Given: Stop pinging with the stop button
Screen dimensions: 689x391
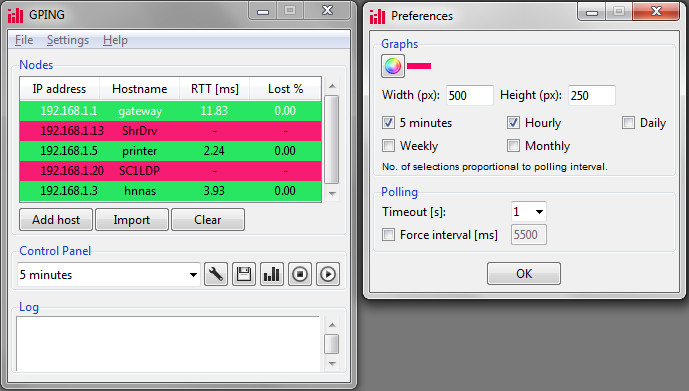Looking at the screenshot, I should (x=300, y=274).
